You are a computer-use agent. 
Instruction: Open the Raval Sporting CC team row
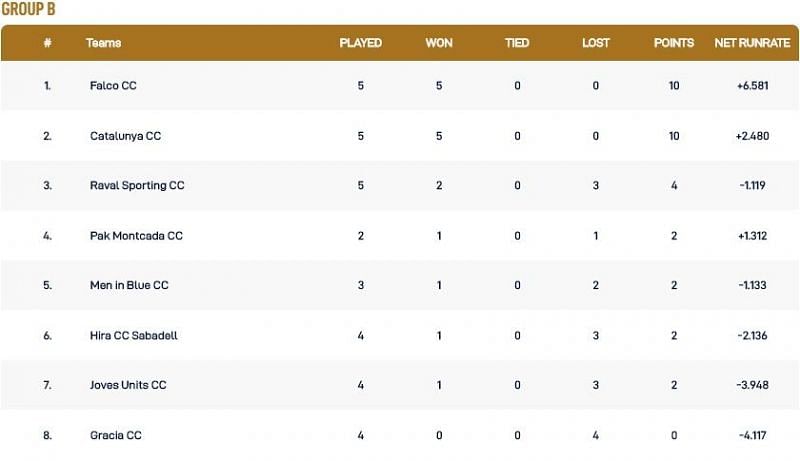(137, 186)
